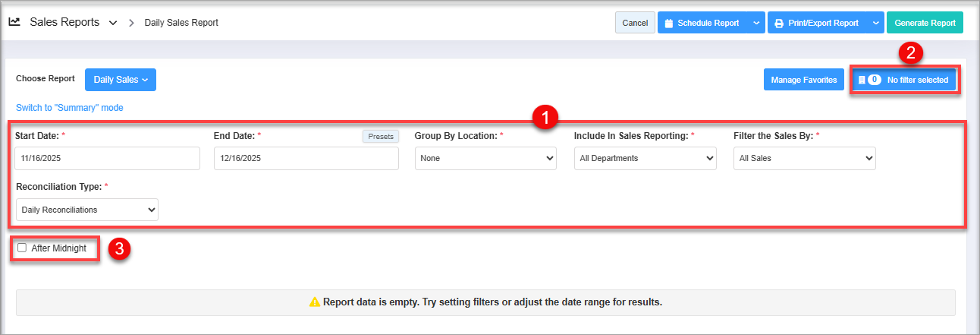Open the Reconciliation Type dropdown
980x335 pixels.
click(x=86, y=210)
